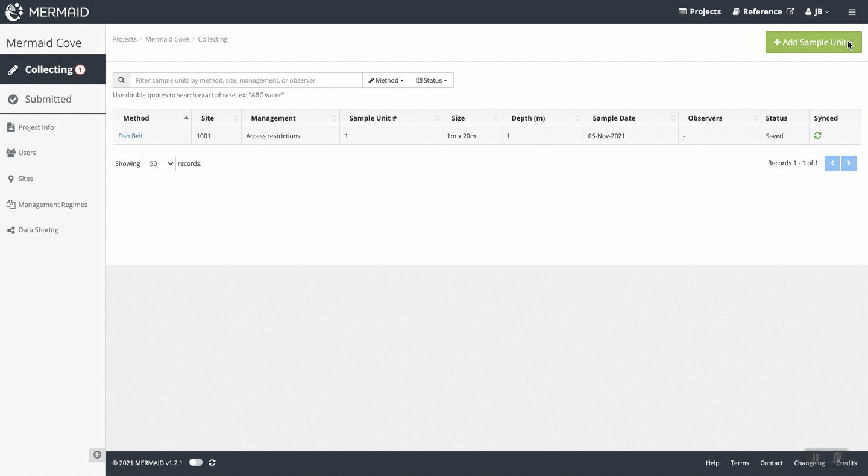Focus the sample unit filter search field
Screen dimensions: 868x476
pos(245,80)
